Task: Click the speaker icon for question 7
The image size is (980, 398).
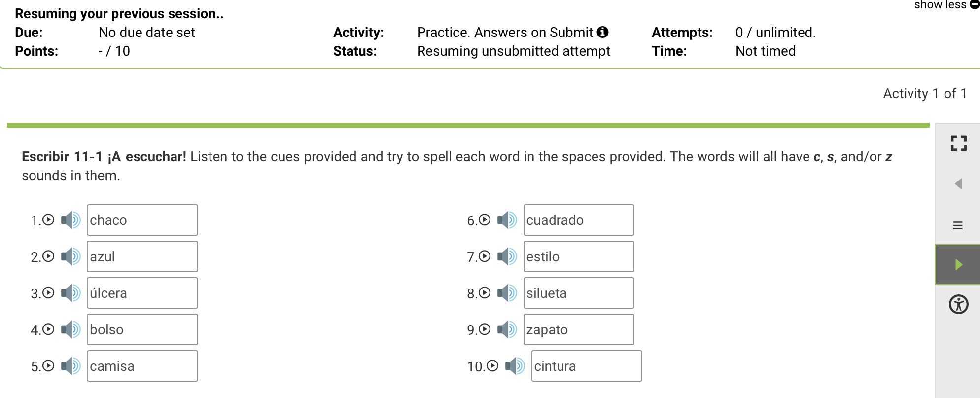Action: tap(507, 256)
